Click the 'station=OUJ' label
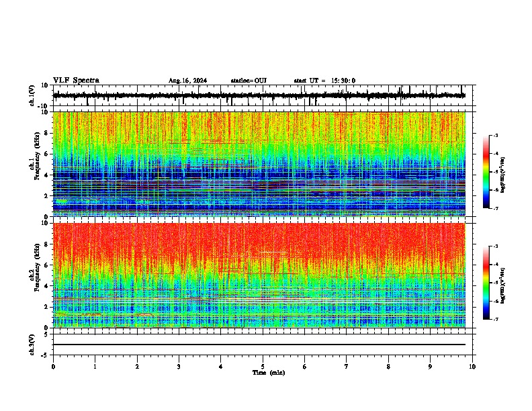The width and height of the screenshot is (532, 411). 249,81
